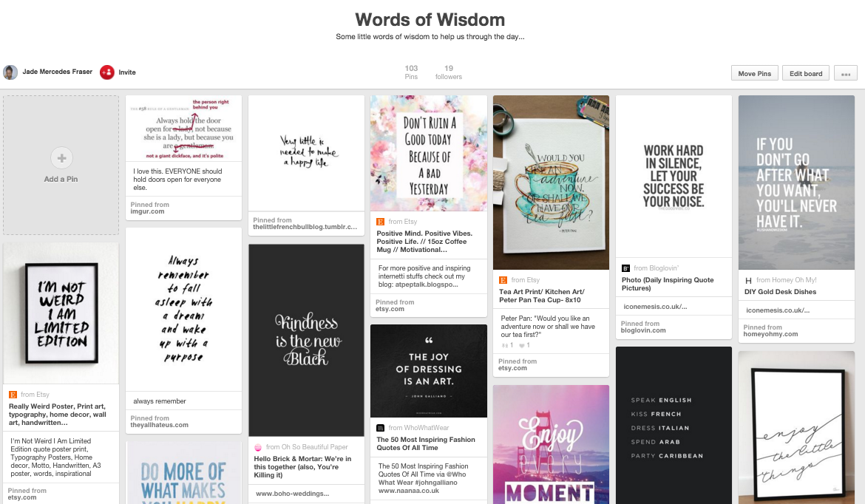Click the Move Pins button
Screen dimensions: 865x504
click(x=755, y=73)
